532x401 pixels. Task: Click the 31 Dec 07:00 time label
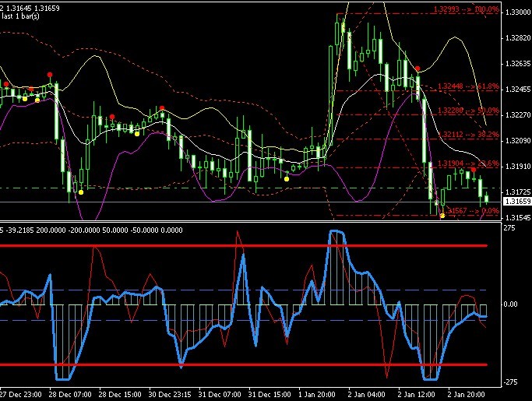[220, 395]
